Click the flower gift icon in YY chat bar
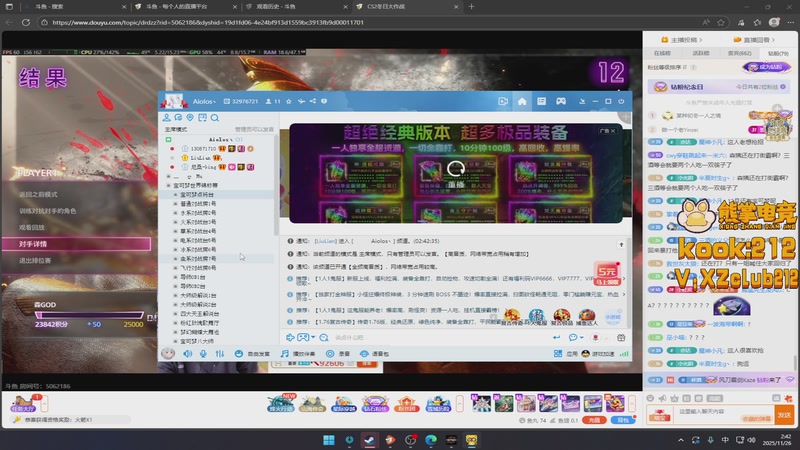 click(x=595, y=338)
